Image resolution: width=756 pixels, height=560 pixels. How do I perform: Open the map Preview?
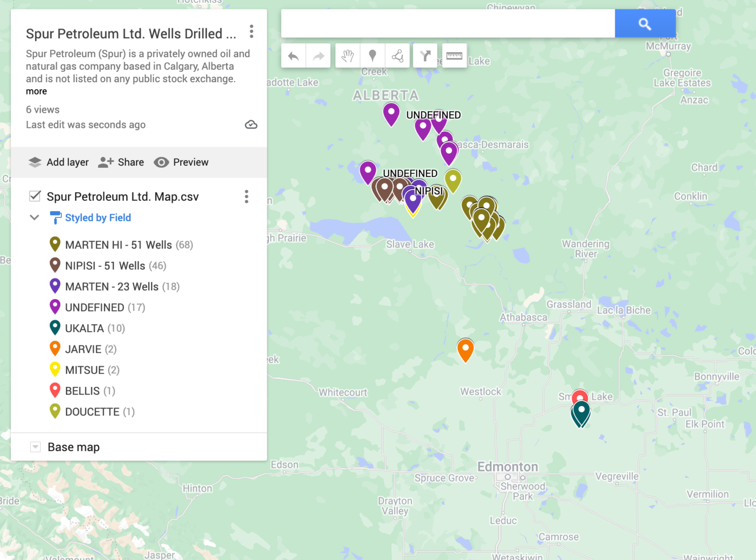tap(181, 162)
